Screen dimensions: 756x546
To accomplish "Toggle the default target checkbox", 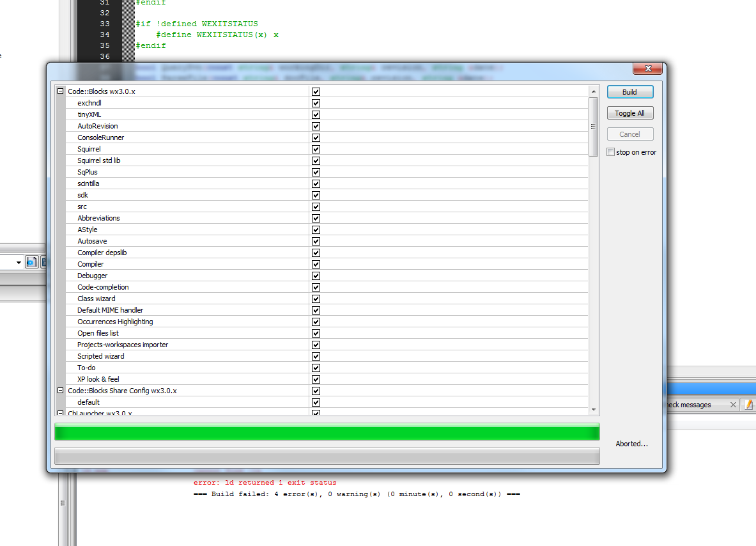I will click(316, 403).
